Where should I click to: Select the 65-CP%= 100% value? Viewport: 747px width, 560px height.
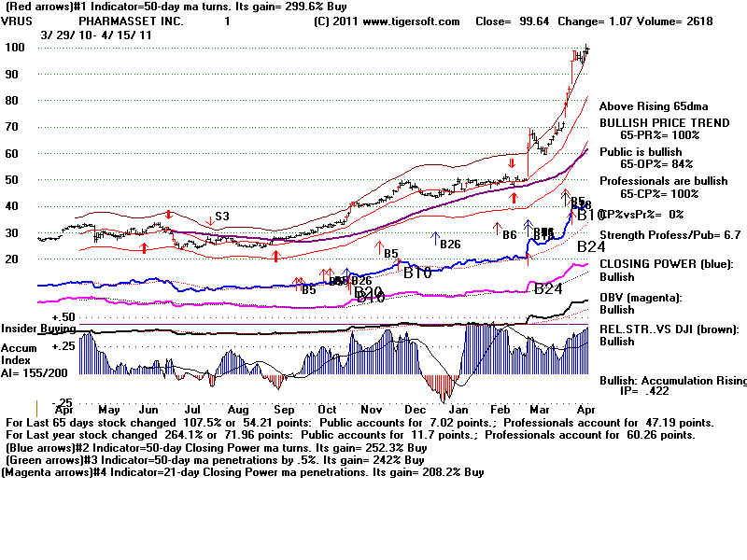pyautogui.click(x=659, y=194)
